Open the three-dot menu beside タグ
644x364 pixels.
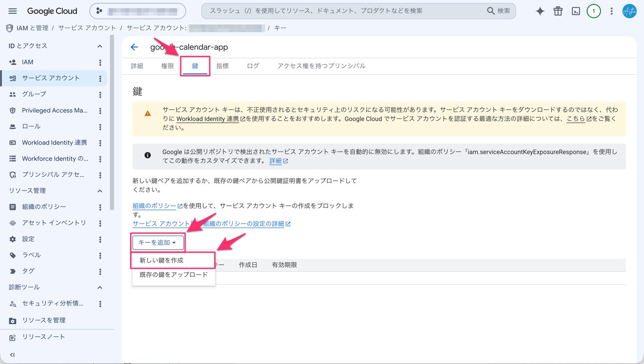click(x=100, y=271)
